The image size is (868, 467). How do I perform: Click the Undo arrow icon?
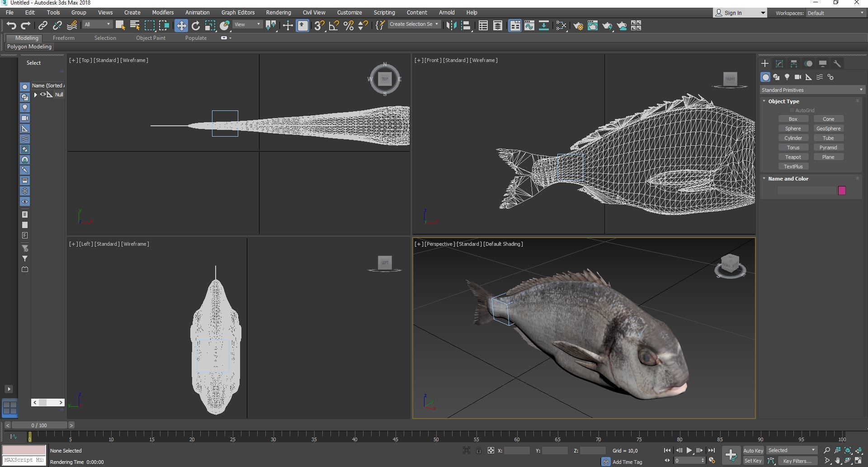(x=11, y=25)
